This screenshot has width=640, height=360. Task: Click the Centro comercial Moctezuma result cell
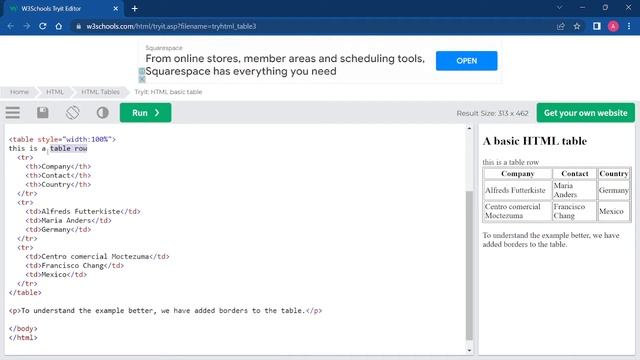coord(518,211)
